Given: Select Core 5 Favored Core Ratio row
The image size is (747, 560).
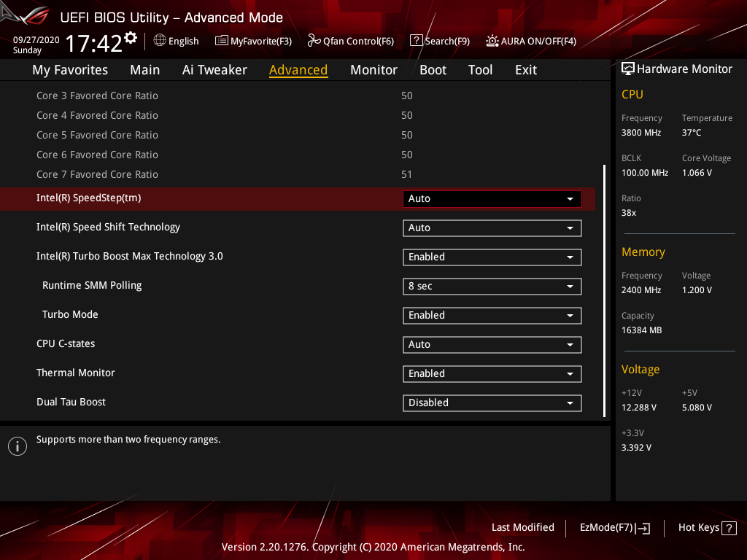Looking at the screenshot, I should click(298, 135).
